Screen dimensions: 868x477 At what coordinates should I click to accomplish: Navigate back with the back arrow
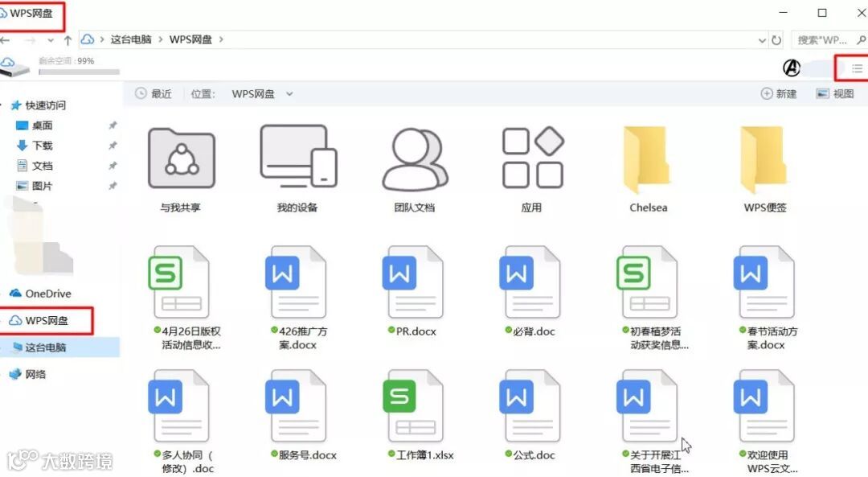click(x=5, y=40)
